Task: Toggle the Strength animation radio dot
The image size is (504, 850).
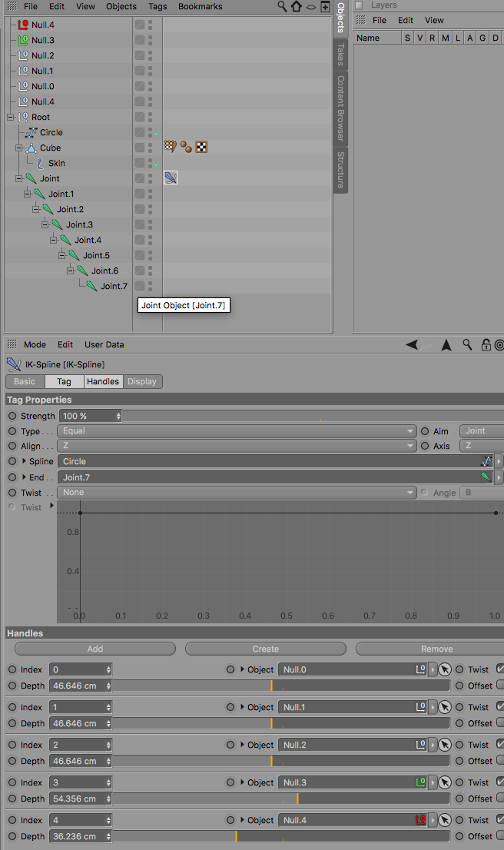Action: coord(12,416)
